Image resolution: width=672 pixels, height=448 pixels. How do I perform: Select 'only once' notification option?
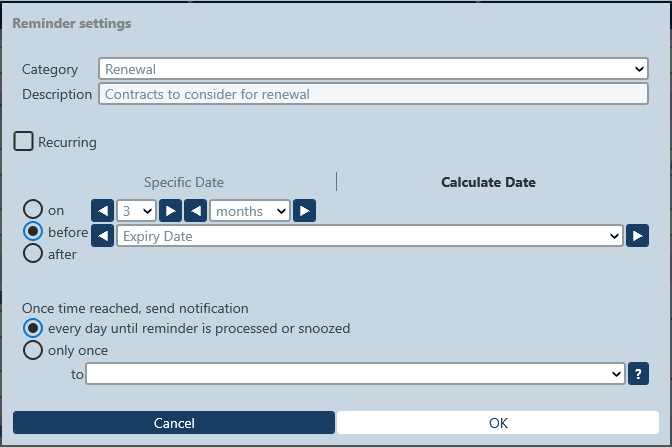pos(33,350)
